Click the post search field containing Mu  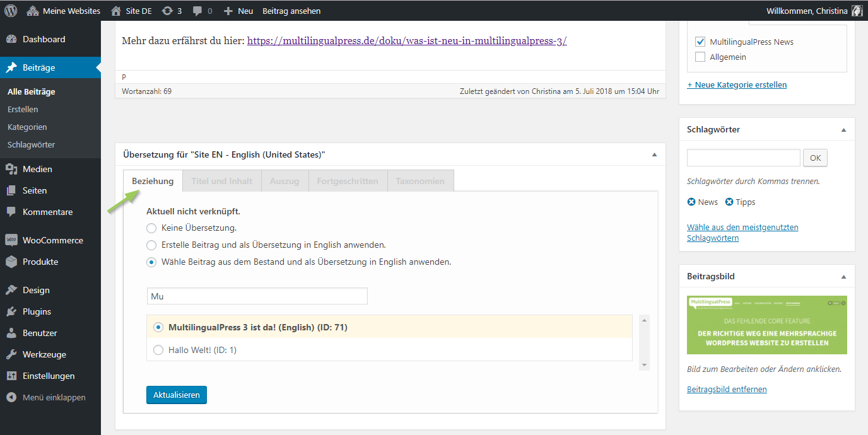tap(257, 296)
